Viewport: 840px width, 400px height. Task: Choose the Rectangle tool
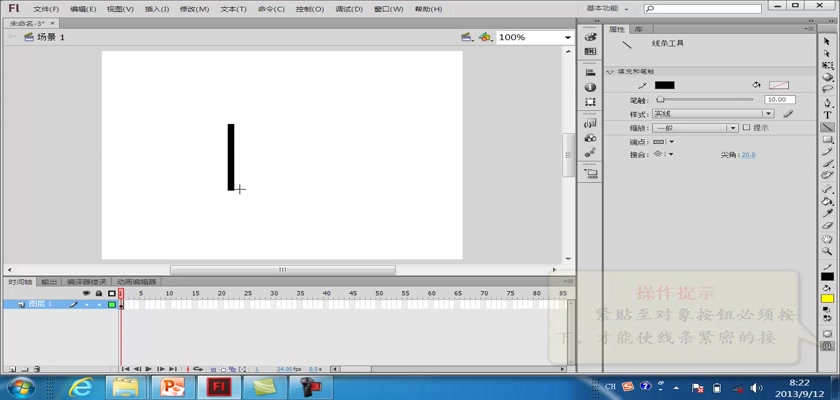click(828, 140)
